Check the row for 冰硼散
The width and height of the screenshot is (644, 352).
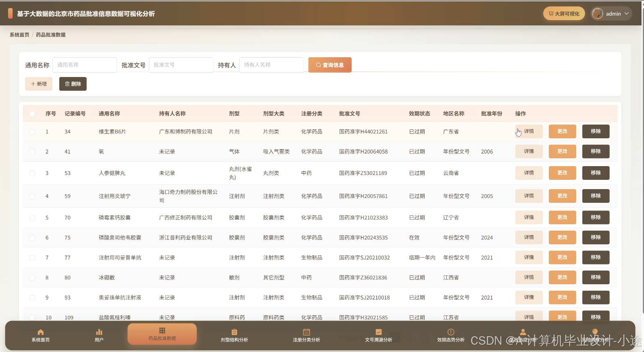pos(32,278)
